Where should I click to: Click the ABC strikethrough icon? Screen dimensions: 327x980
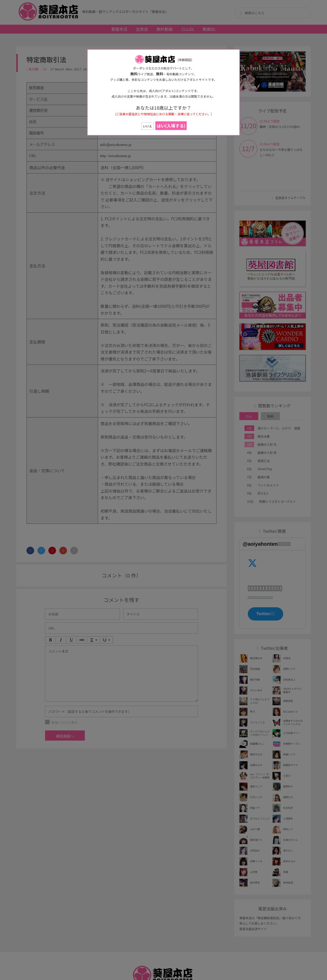81,640
